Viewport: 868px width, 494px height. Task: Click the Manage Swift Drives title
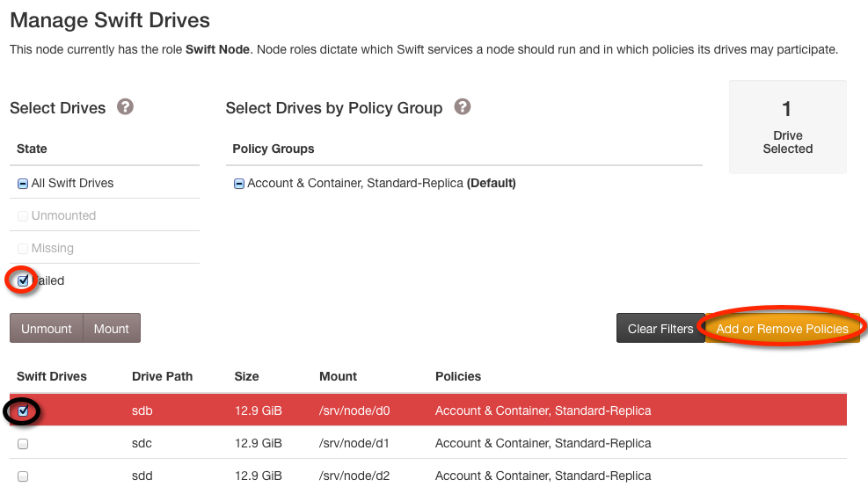[x=110, y=20]
